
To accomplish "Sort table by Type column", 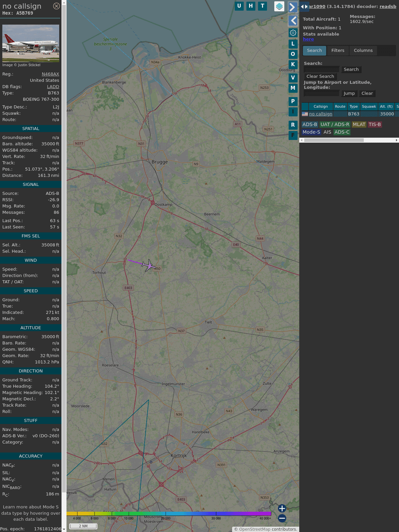I will [x=354, y=106].
